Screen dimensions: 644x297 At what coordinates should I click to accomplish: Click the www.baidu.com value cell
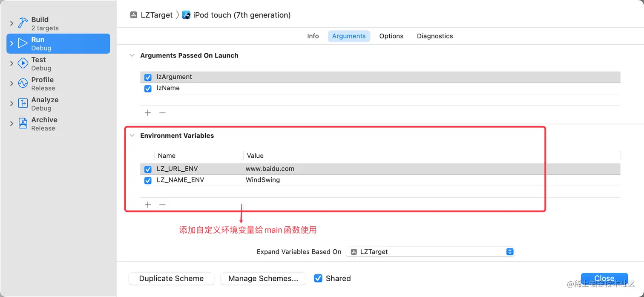[x=270, y=169]
